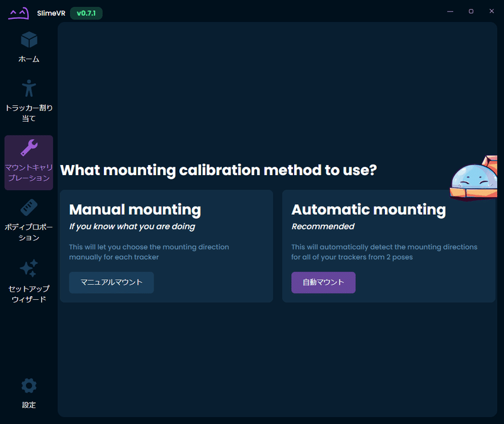This screenshot has height=424, width=504.
Task: Open the セットアップウィザード sidebar label
Action: pos(29,294)
